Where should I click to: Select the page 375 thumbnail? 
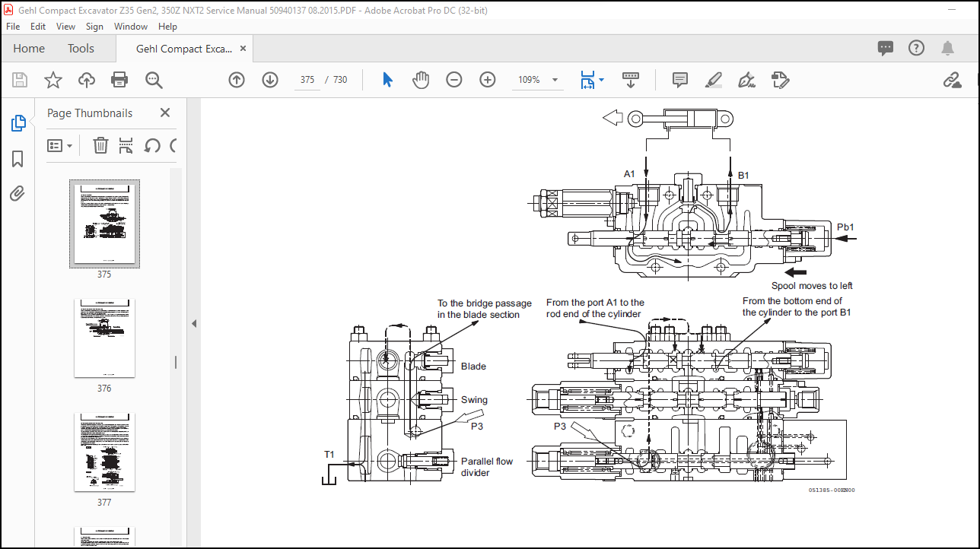[x=104, y=224]
